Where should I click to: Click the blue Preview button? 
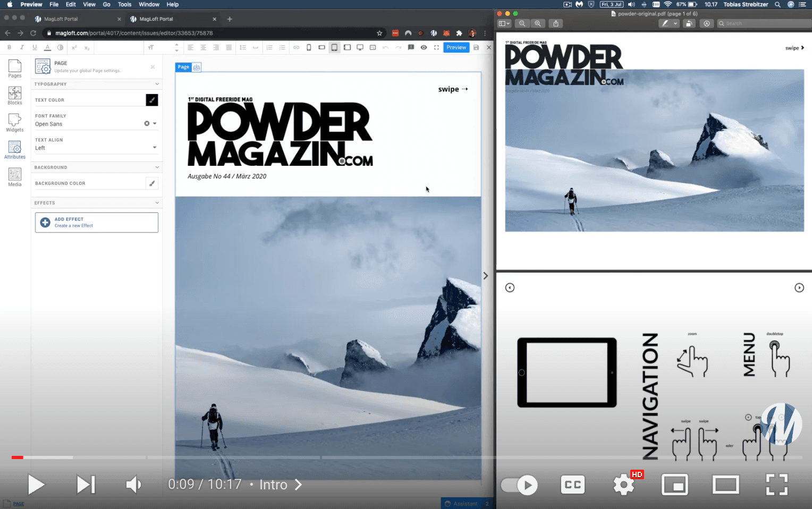pyautogui.click(x=456, y=47)
